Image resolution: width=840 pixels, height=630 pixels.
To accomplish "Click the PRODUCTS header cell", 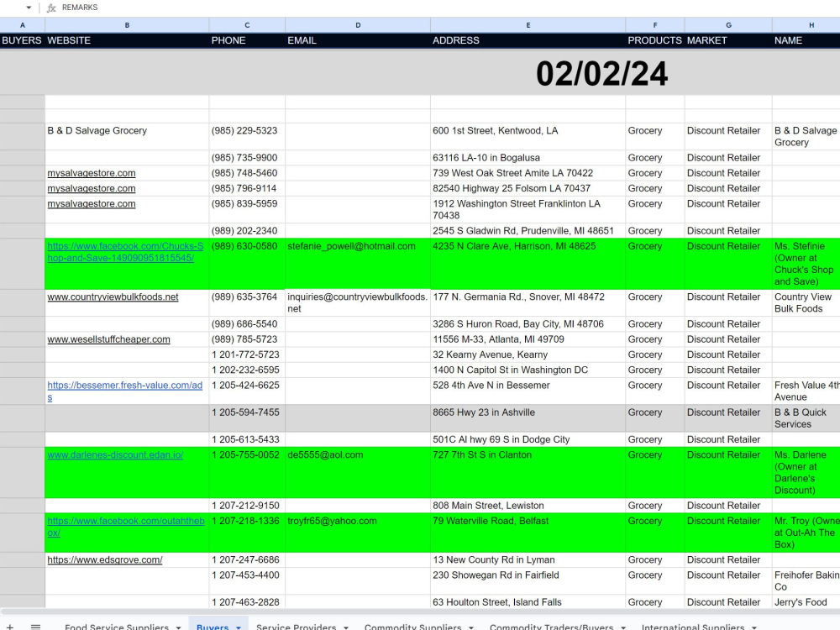I will click(654, 40).
